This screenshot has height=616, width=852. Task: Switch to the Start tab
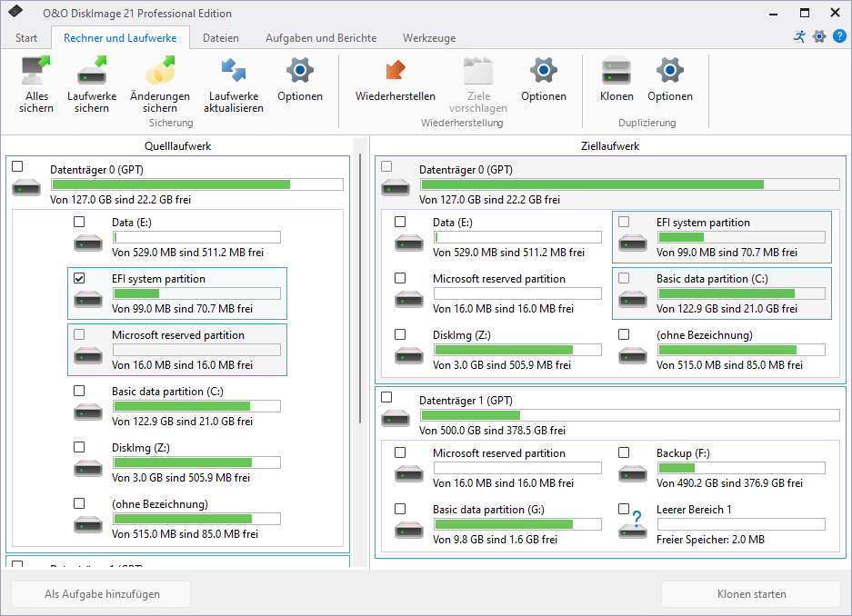coord(26,38)
